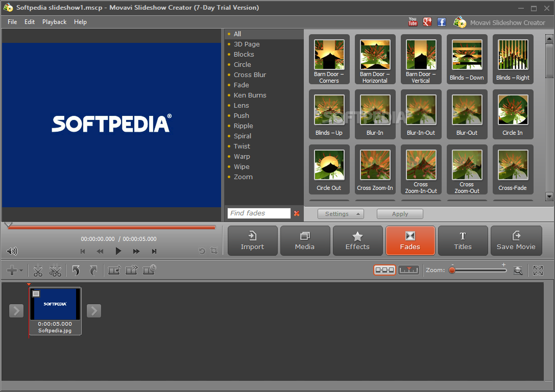Open the add (plus) dropdown in toolbar
The height and width of the screenshot is (392, 555).
coord(15,271)
